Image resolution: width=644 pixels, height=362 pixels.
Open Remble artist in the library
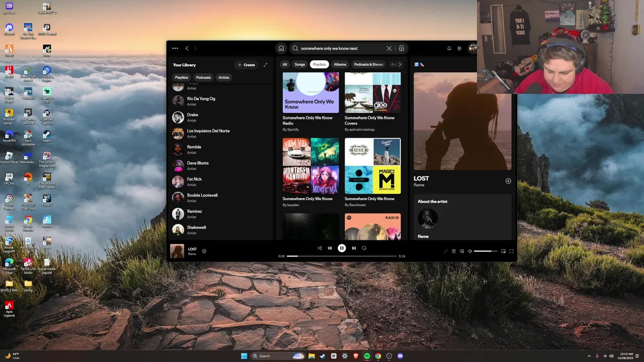(x=221, y=149)
